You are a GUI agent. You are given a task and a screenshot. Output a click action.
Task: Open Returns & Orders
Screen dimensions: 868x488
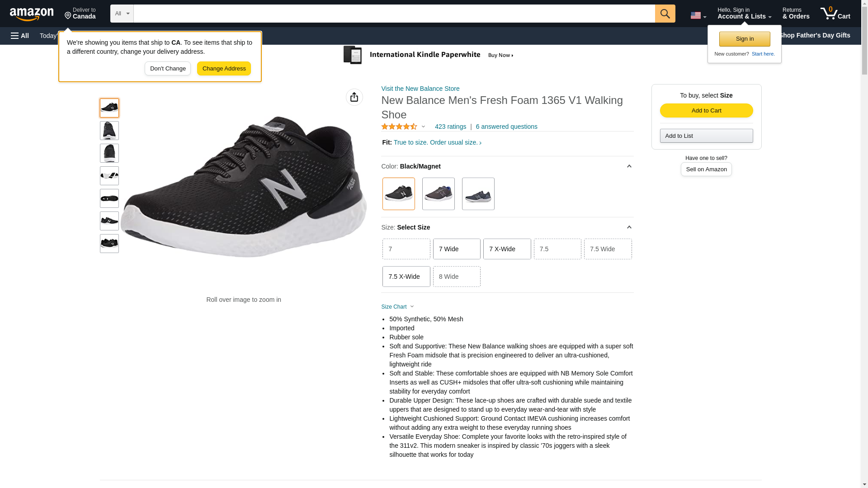pyautogui.click(x=795, y=14)
